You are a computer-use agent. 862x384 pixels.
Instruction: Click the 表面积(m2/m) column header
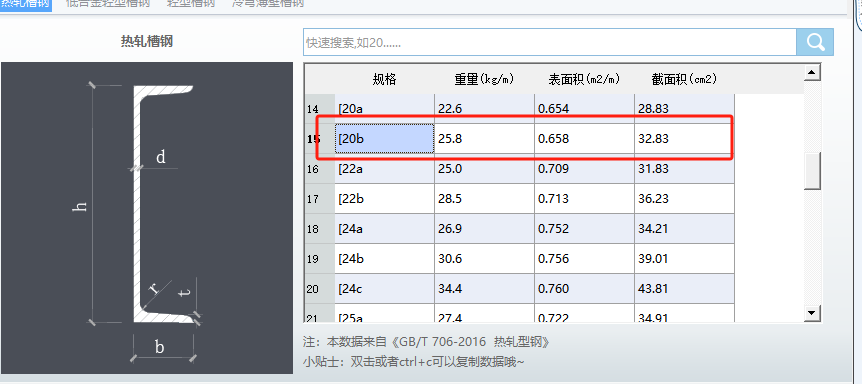pos(584,79)
